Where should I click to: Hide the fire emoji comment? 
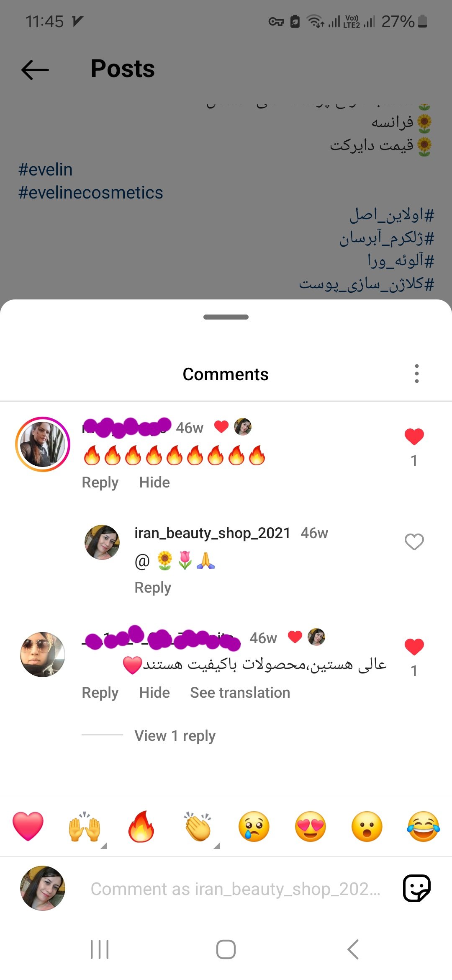pos(154,482)
